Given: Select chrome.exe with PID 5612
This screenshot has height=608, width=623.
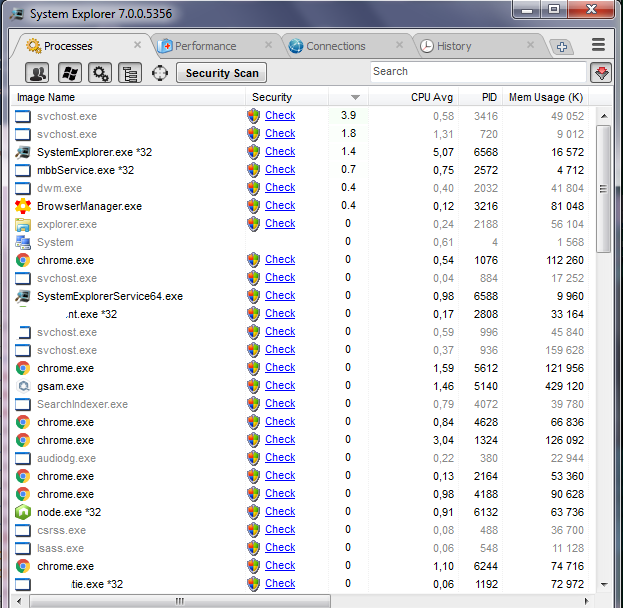Looking at the screenshot, I should (66, 368).
